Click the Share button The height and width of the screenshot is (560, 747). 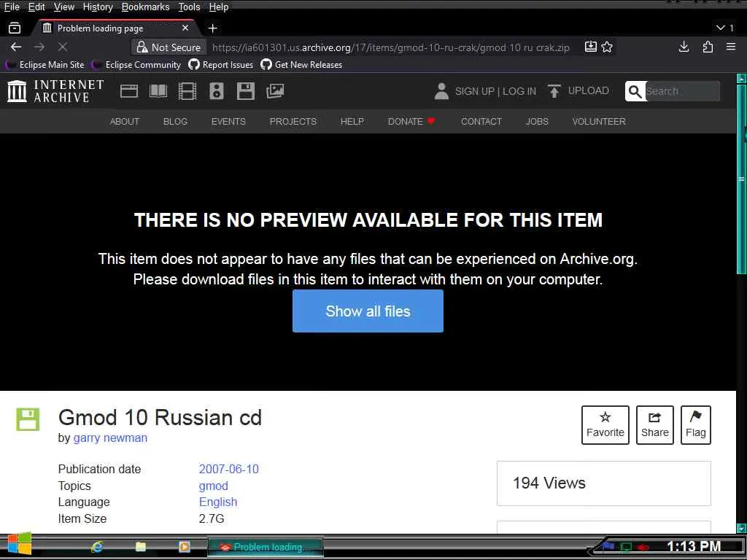pyautogui.click(x=654, y=425)
